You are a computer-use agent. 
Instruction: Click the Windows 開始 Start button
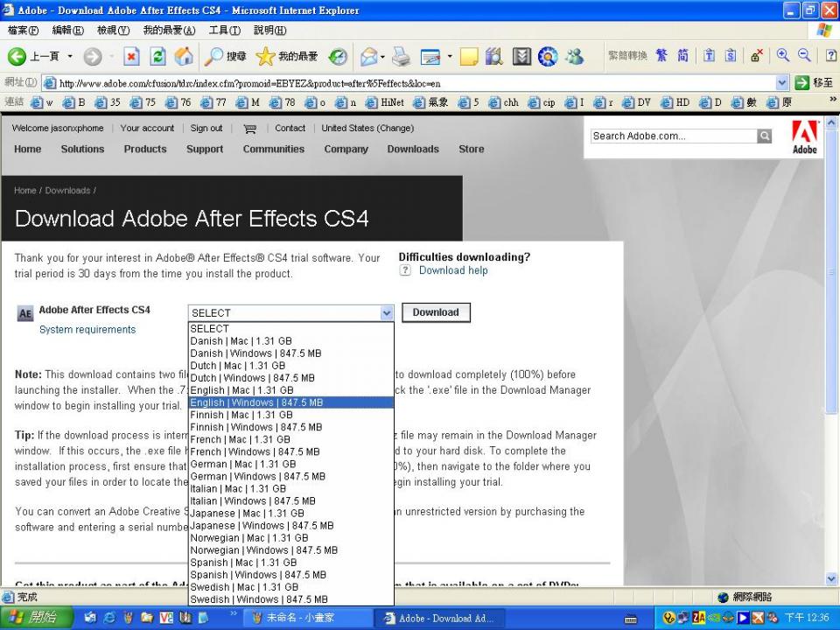37,618
